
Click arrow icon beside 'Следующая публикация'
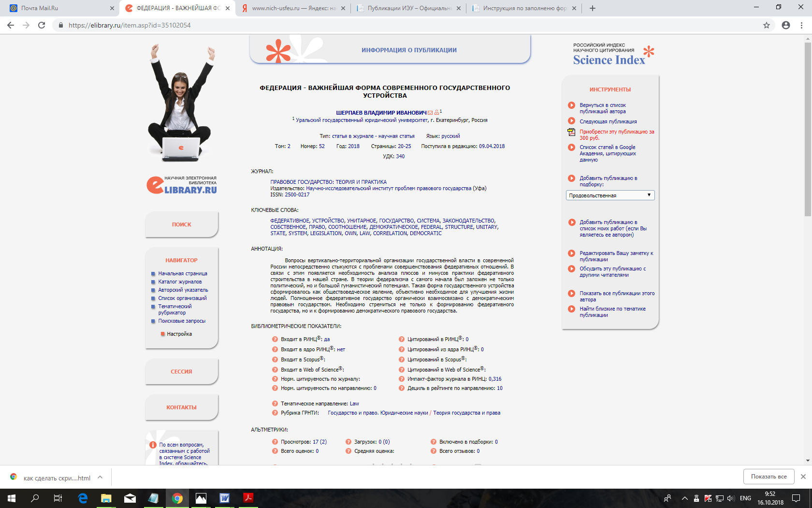pyautogui.click(x=571, y=121)
